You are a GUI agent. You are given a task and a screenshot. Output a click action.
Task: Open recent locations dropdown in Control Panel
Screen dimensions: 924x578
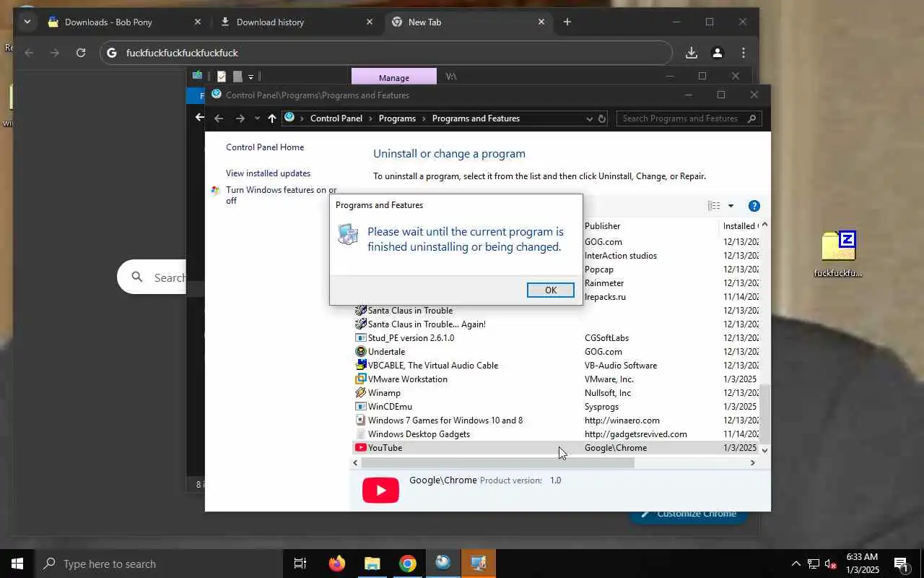pyautogui.click(x=257, y=118)
